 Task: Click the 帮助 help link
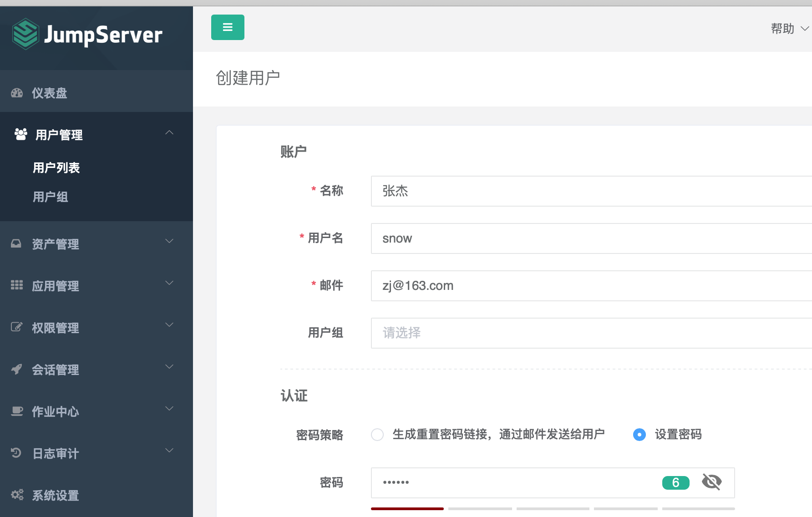tap(782, 29)
